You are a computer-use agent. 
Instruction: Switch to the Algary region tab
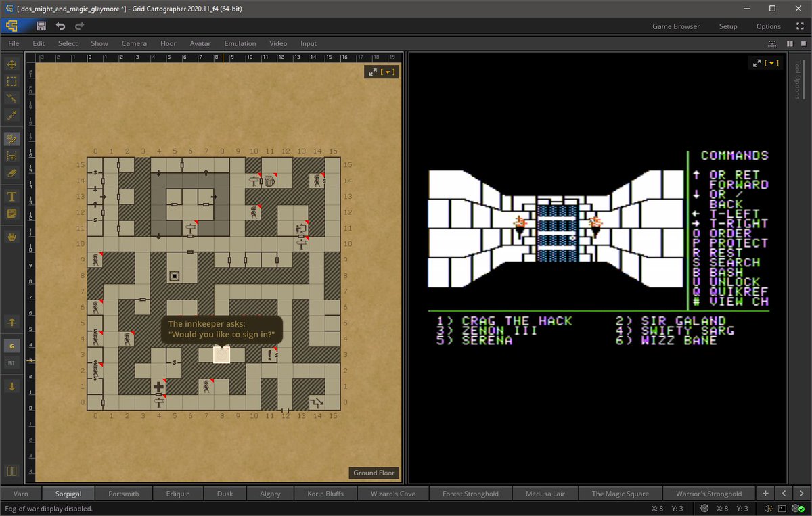click(x=270, y=494)
